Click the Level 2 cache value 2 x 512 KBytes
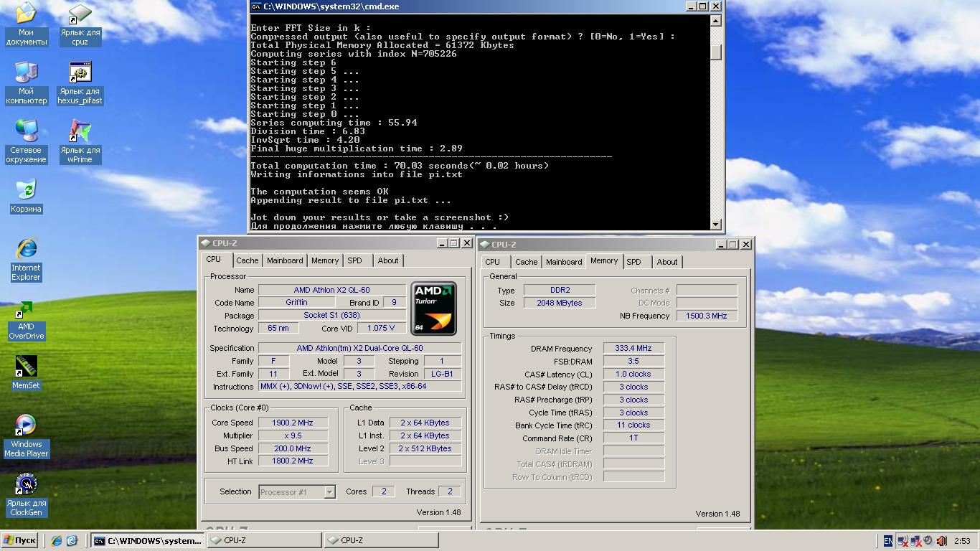The width and height of the screenshot is (980, 551). point(425,449)
